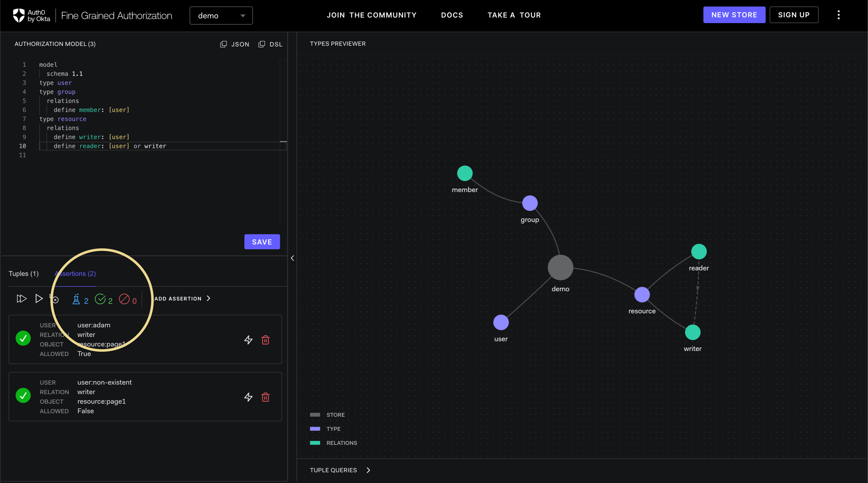Click the Types Previewer heading
This screenshot has height=483, width=868.
[x=337, y=43]
